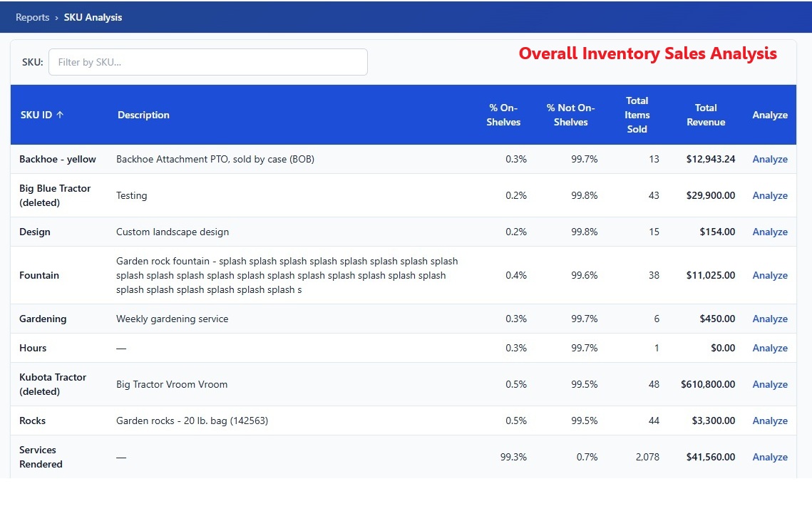Focus the Filter by SKU input field
Viewport: 812px width, 521px height.
(x=207, y=62)
